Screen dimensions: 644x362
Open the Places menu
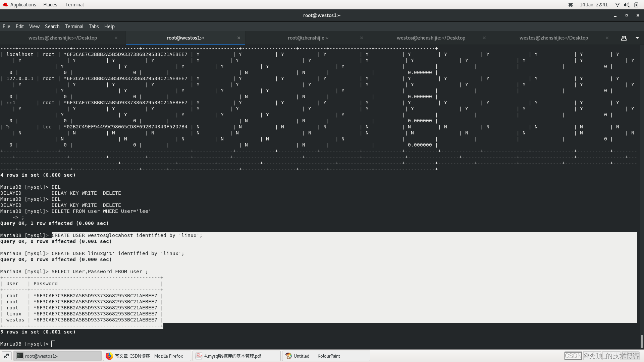(x=50, y=5)
